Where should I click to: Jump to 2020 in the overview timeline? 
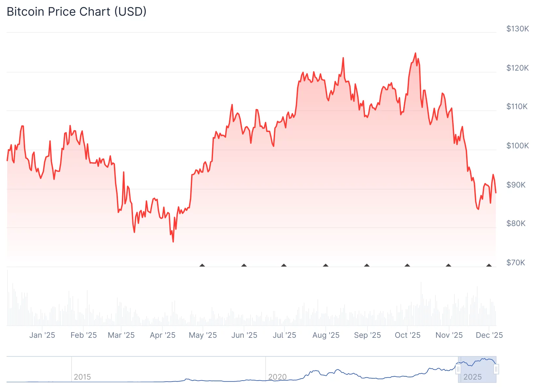pyautogui.click(x=277, y=377)
